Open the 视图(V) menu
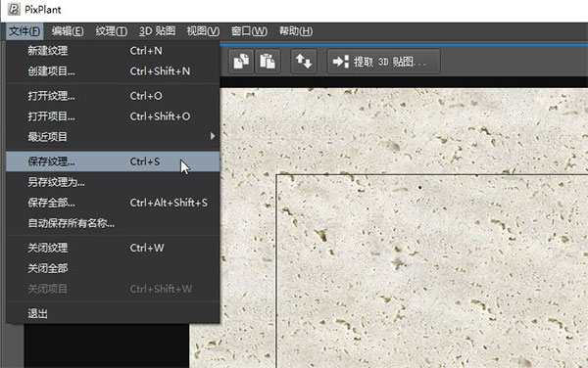The width and height of the screenshot is (588, 368). (203, 31)
